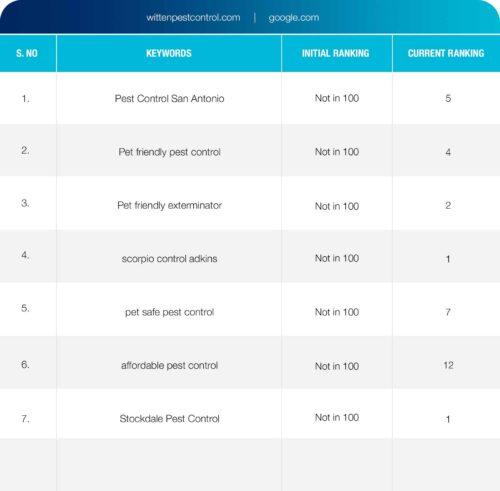The height and width of the screenshot is (491, 500).
Task: Click current ranking 4 for Pet friendly pest control
Action: (448, 152)
